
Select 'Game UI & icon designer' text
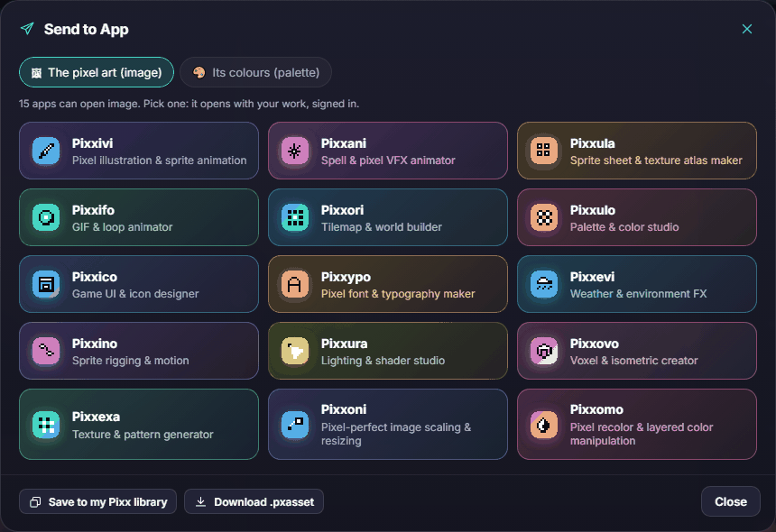[x=135, y=294]
